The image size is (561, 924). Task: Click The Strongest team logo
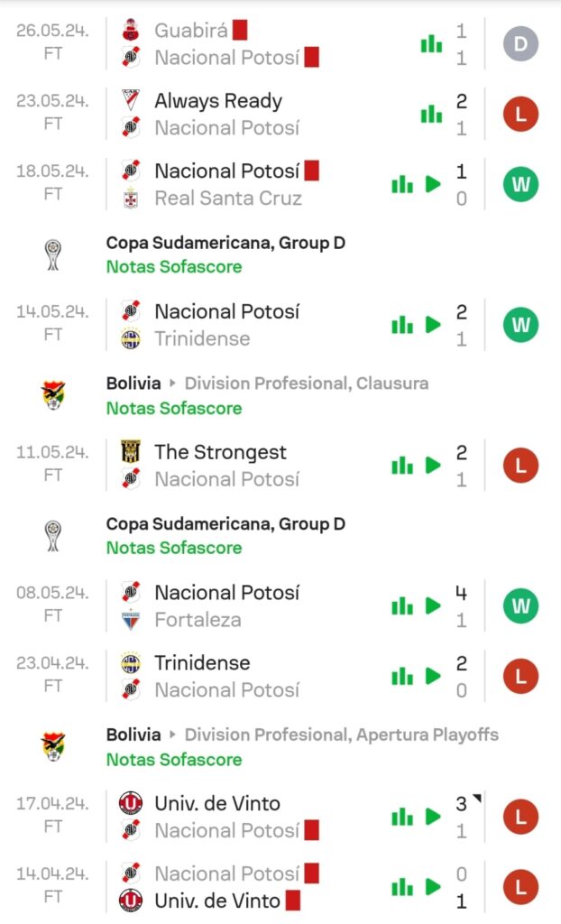(131, 452)
